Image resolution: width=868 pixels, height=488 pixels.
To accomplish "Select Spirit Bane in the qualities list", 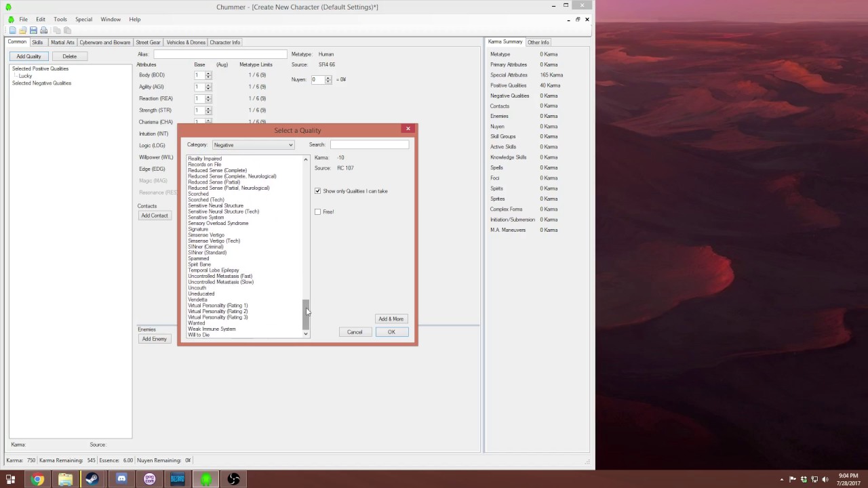I will [x=199, y=264].
